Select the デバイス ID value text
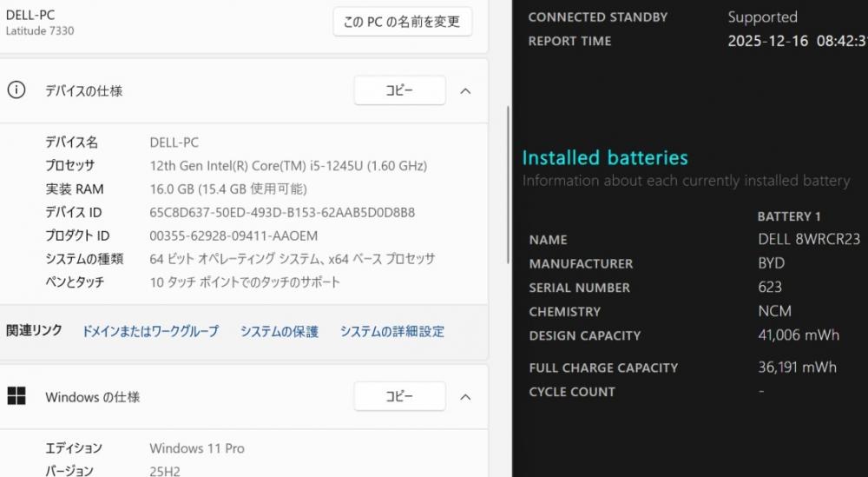The height and width of the screenshot is (477, 868). coord(282,212)
